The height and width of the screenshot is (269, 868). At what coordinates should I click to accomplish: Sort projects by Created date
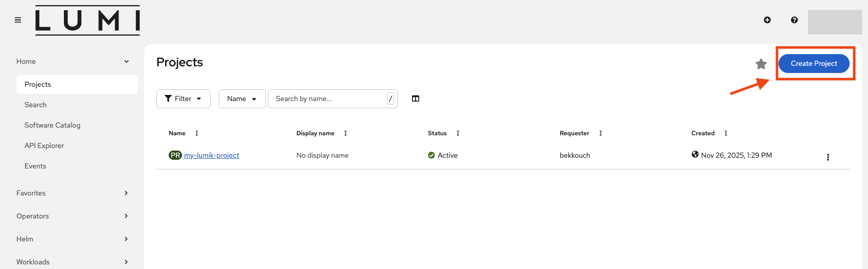725,133
